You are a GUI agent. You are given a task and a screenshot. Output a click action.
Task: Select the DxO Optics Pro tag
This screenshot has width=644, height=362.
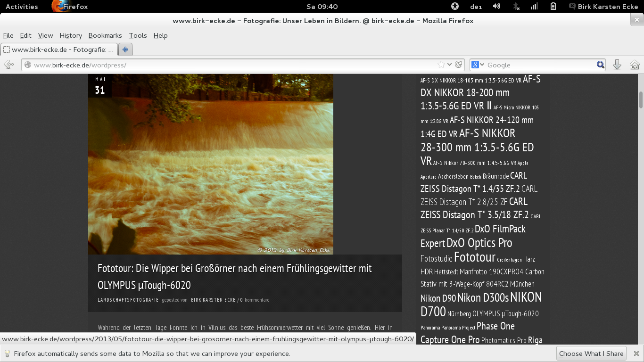479,243
